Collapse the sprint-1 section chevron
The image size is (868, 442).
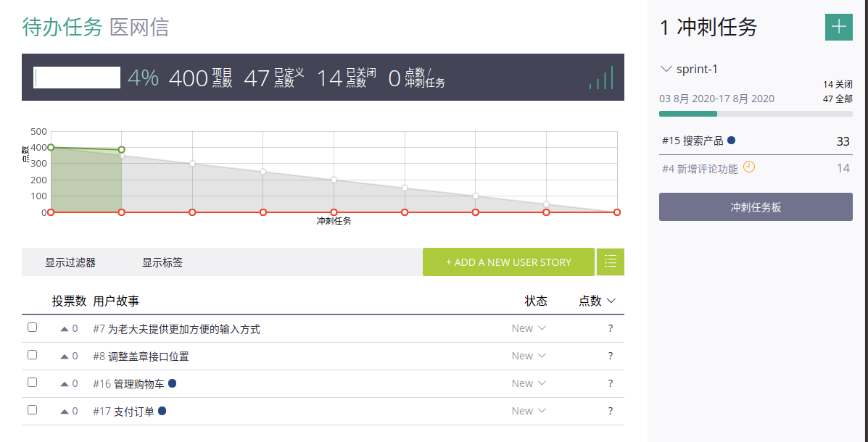click(666, 70)
